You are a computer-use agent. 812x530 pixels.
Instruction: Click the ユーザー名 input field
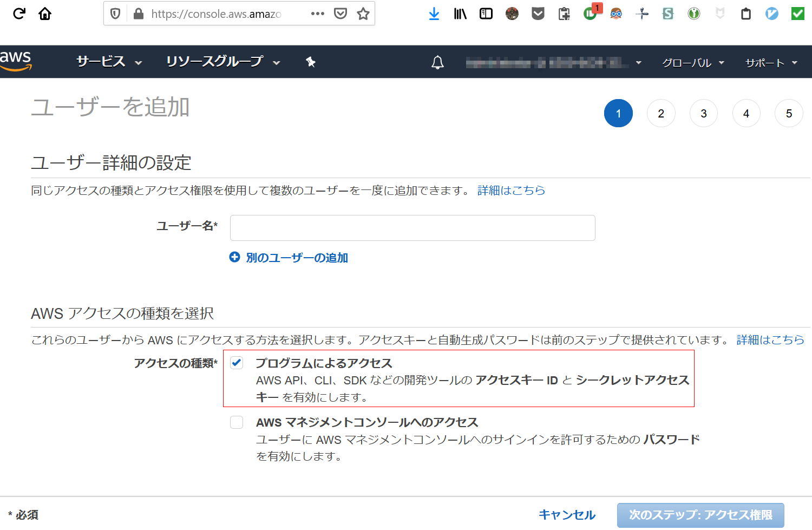(x=412, y=228)
